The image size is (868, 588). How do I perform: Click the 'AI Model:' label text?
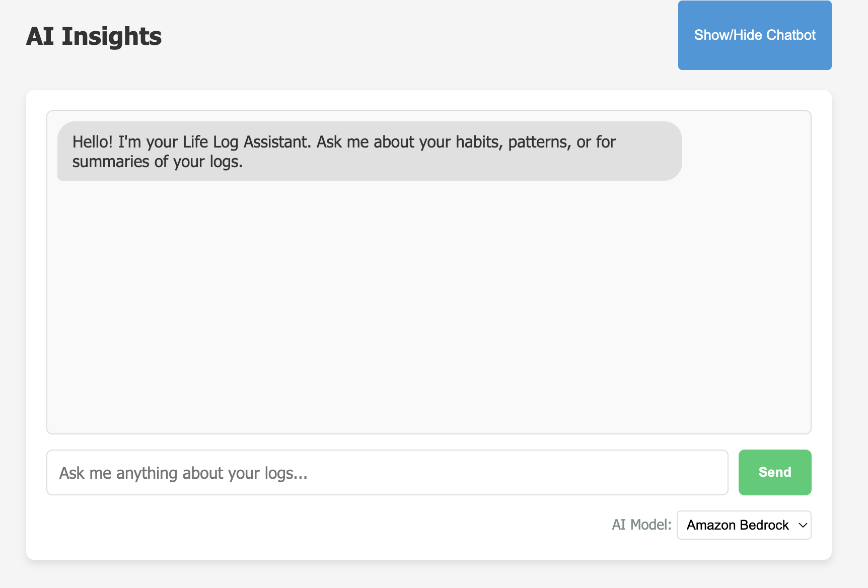coord(641,525)
